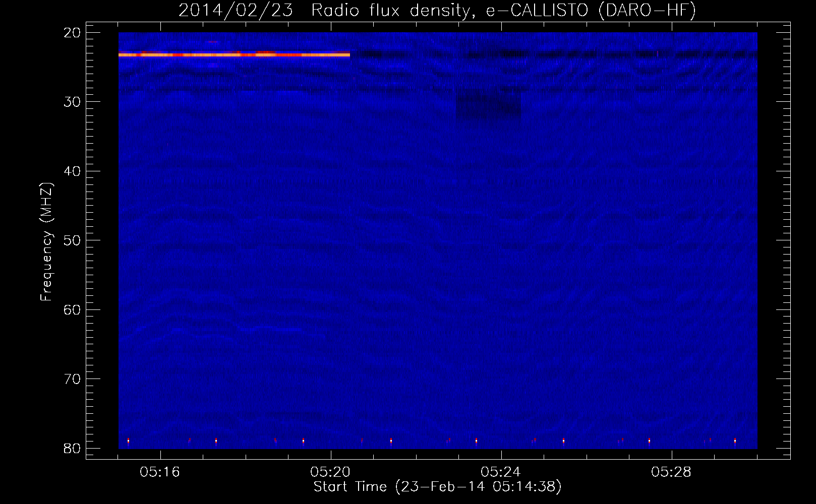Click the 'Frequency (MHZ)' axis label
The image size is (816, 504).
tap(46, 242)
